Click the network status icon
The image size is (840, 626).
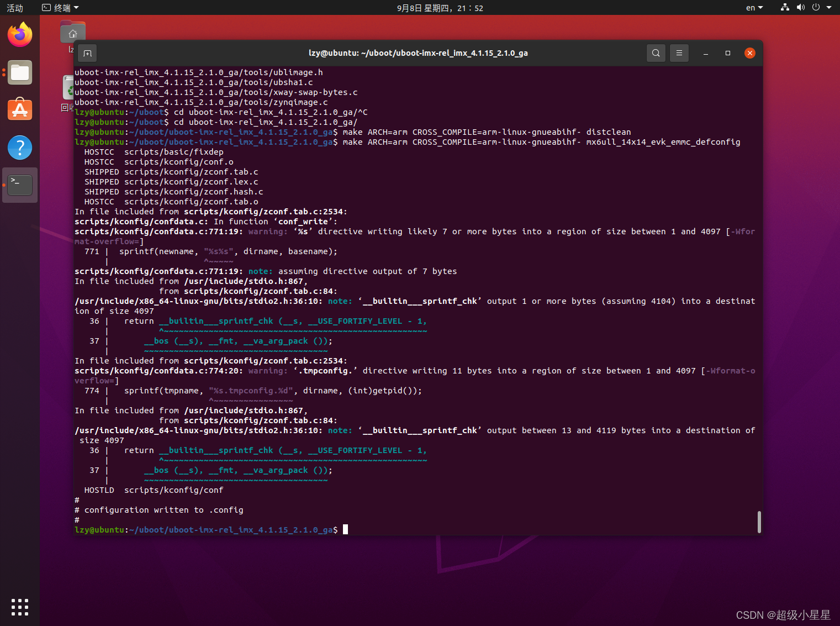pyautogui.click(x=785, y=7)
